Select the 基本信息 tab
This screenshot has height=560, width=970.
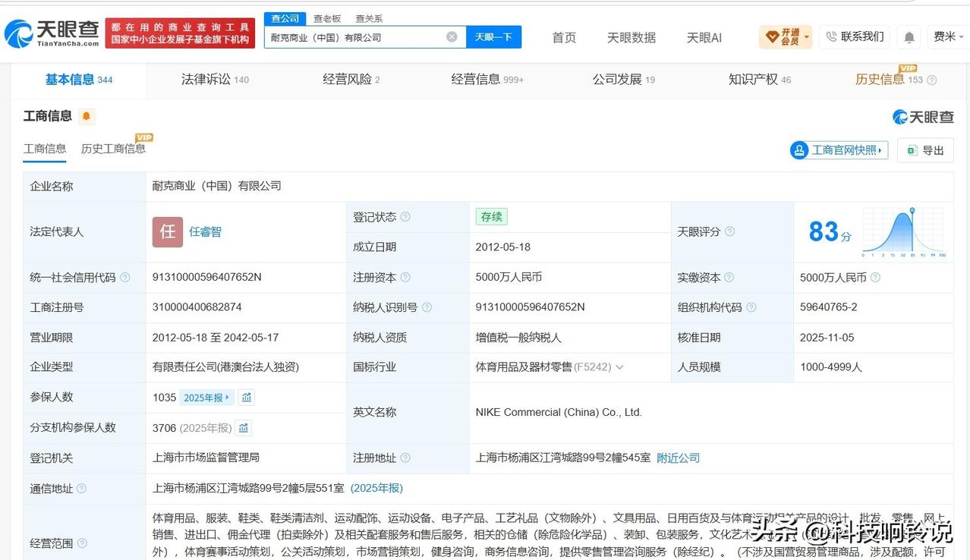tap(79, 80)
